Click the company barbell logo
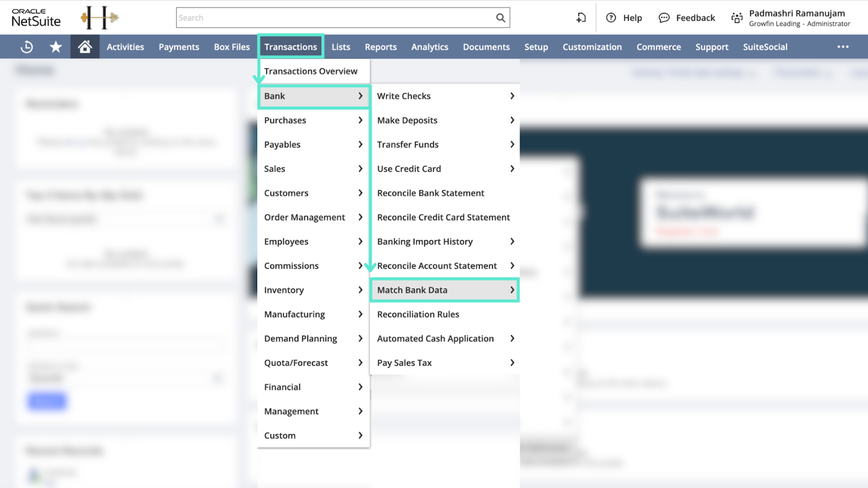The height and width of the screenshot is (488, 868). pos(100,18)
